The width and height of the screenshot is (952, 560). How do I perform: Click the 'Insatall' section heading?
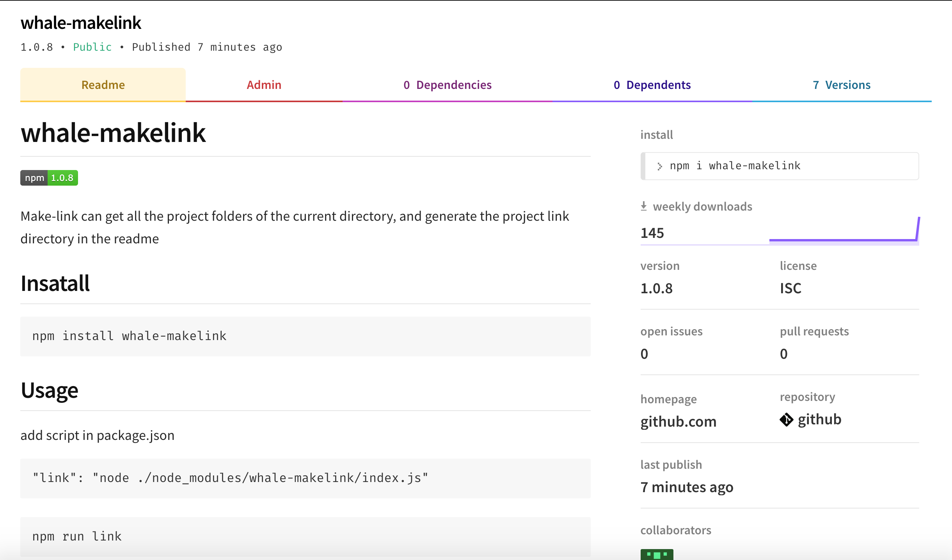[55, 283]
